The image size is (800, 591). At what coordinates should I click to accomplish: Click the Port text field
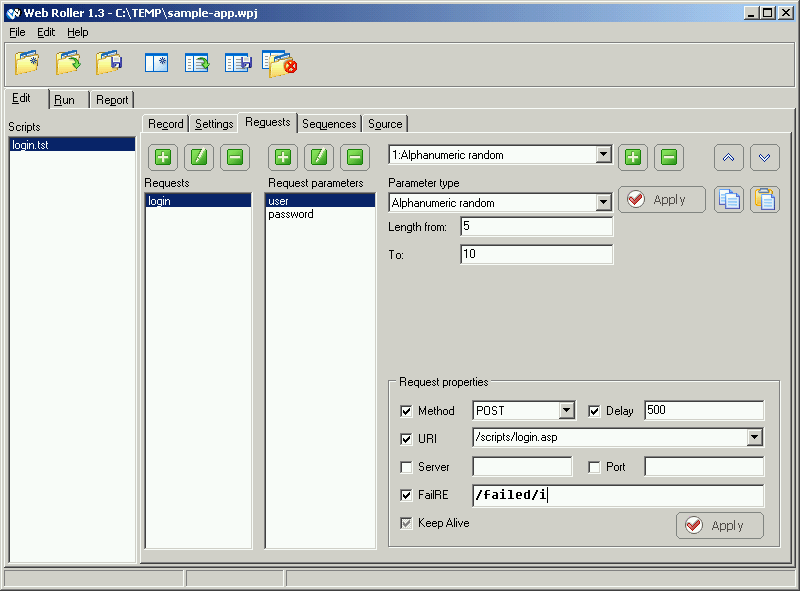(704, 467)
